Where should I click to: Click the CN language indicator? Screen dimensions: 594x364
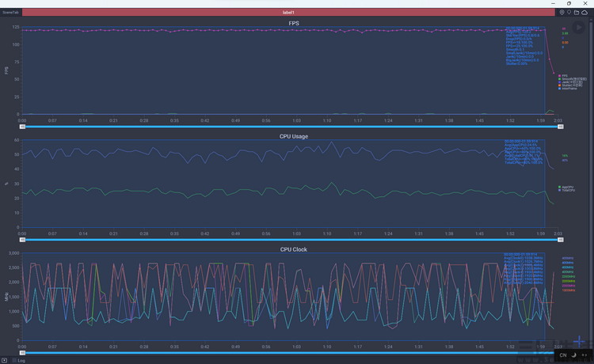point(562,355)
